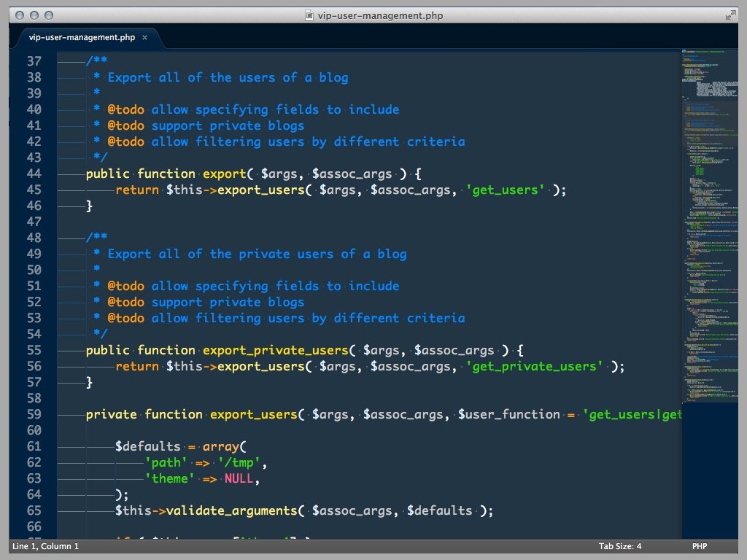Viewport: 747px width, 560px height.
Task: Jump to a position using the code minimap
Action: tap(709, 226)
